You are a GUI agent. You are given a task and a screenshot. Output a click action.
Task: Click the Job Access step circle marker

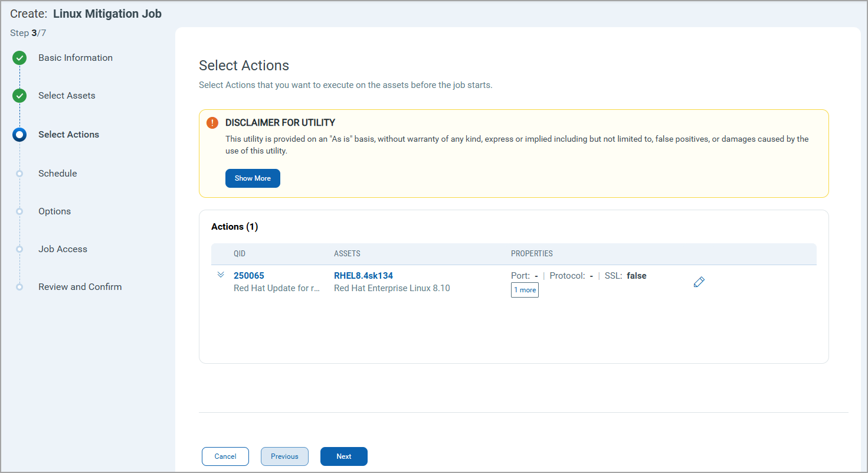click(x=19, y=249)
